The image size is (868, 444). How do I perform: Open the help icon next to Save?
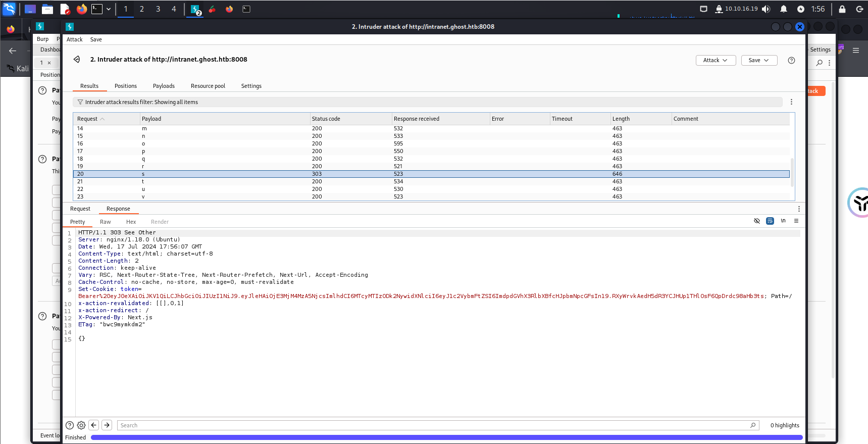pos(791,61)
